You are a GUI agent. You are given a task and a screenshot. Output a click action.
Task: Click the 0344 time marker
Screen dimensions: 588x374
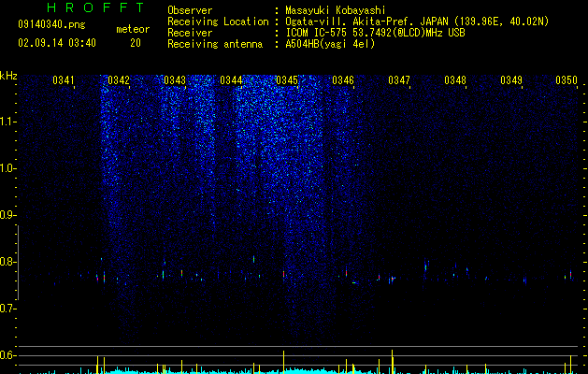[x=231, y=79]
